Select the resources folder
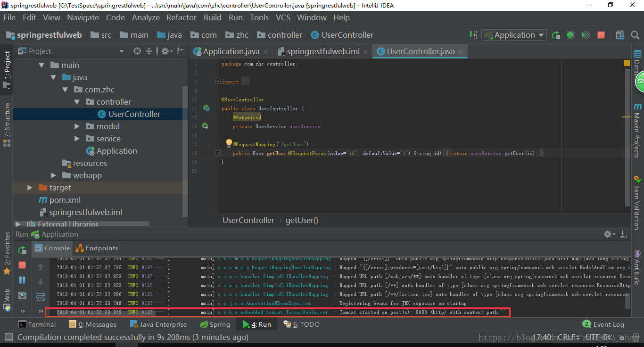Screen dimensions: 644x347 pos(90,163)
